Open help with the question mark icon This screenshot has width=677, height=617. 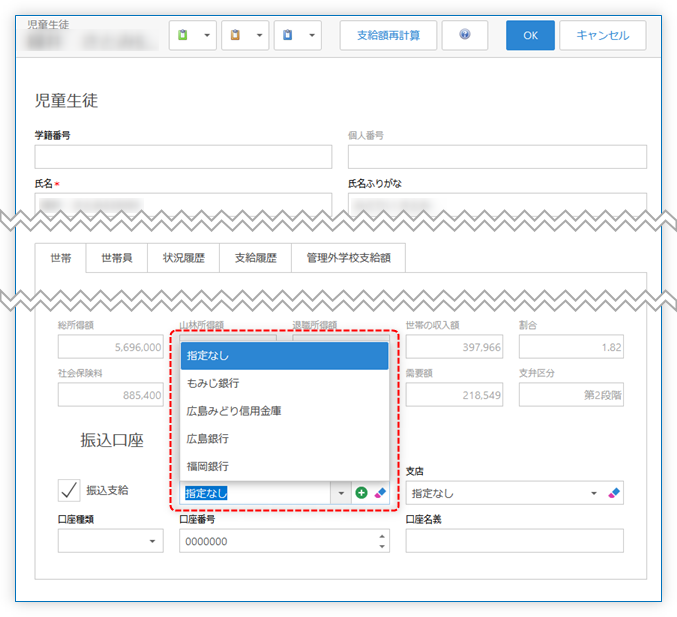[465, 35]
